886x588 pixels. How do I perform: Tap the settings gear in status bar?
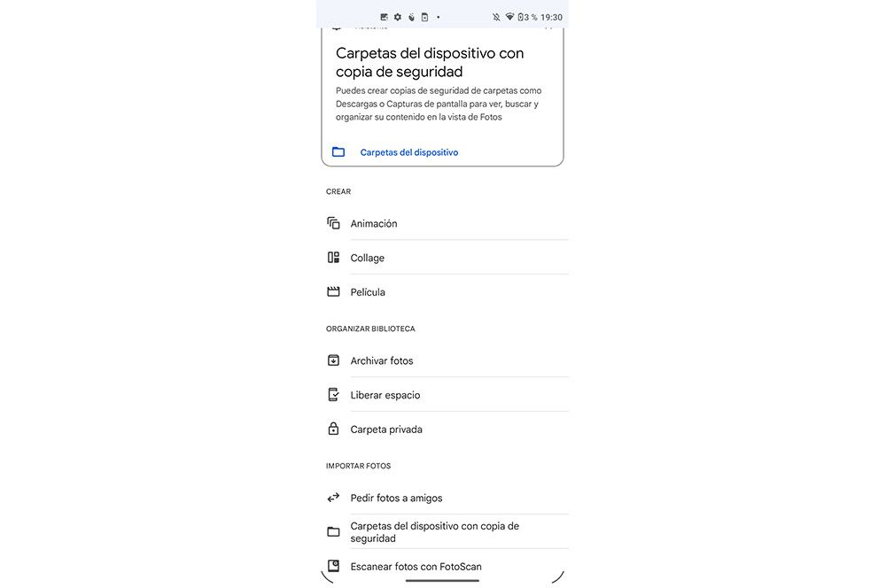pos(398,17)
